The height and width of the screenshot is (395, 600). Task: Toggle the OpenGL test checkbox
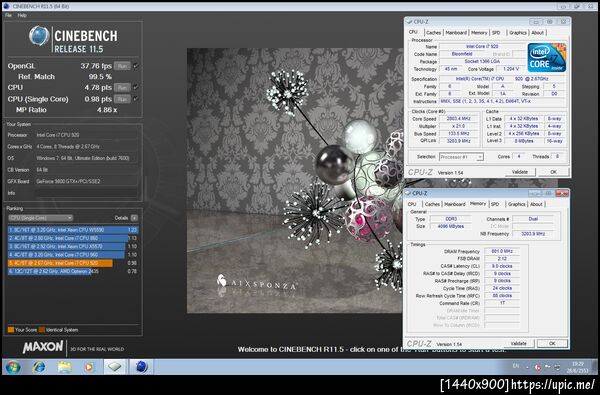click(136, 66)
